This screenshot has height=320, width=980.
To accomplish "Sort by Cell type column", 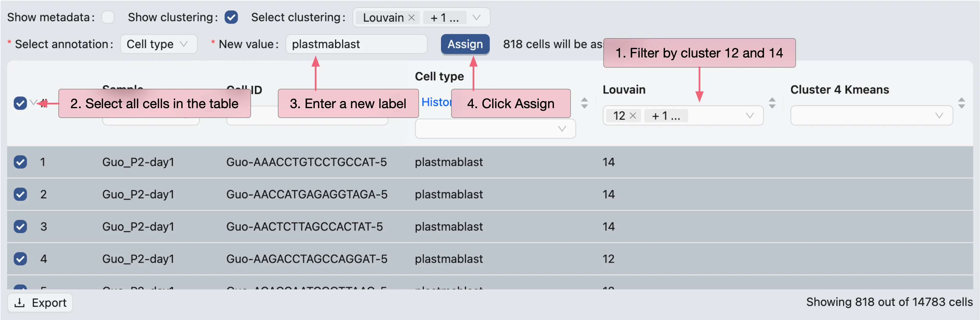I will [x=584, y=103].
